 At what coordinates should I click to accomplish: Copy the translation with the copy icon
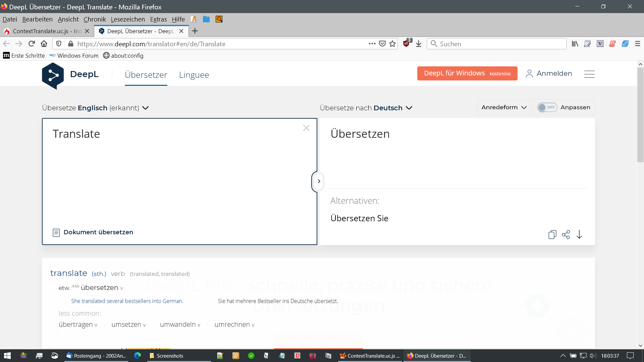pos(552,235)
